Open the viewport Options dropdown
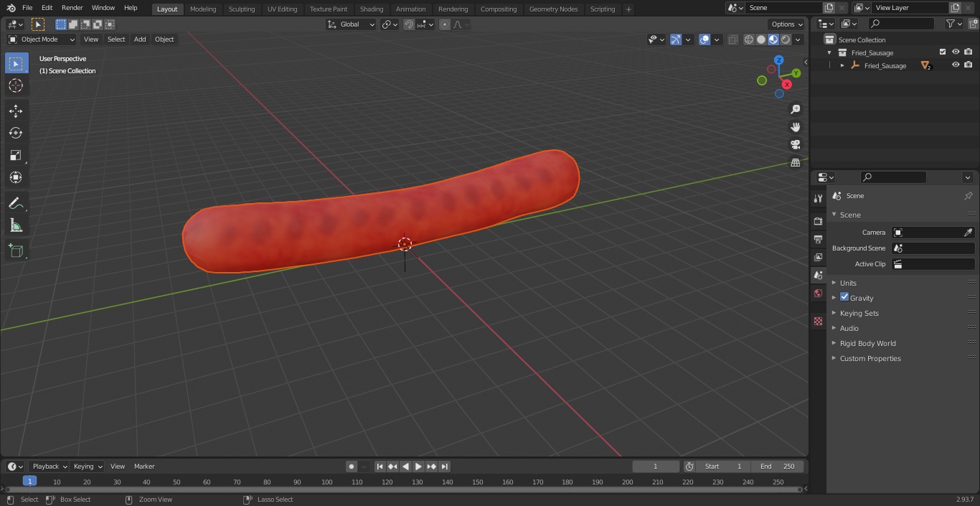The height and width of the screenshot is (506, 980). (x=787, y=24)
